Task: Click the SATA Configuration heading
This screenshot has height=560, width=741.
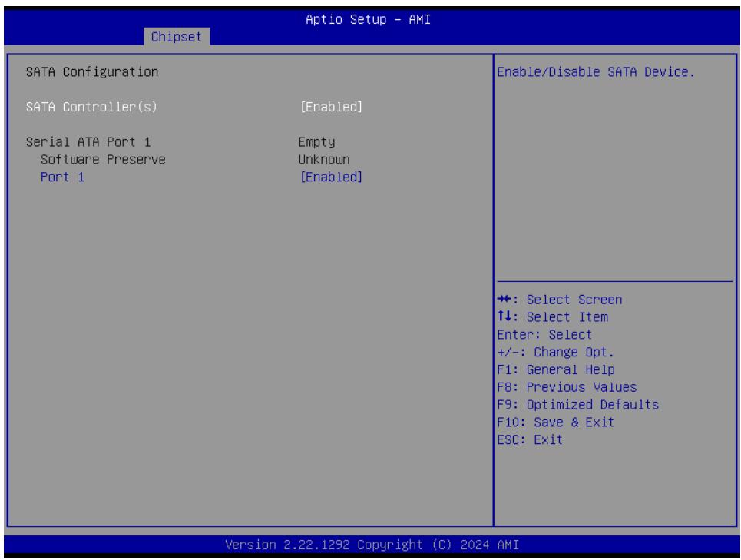Action: pyautogui.click(x=92, y=72)
